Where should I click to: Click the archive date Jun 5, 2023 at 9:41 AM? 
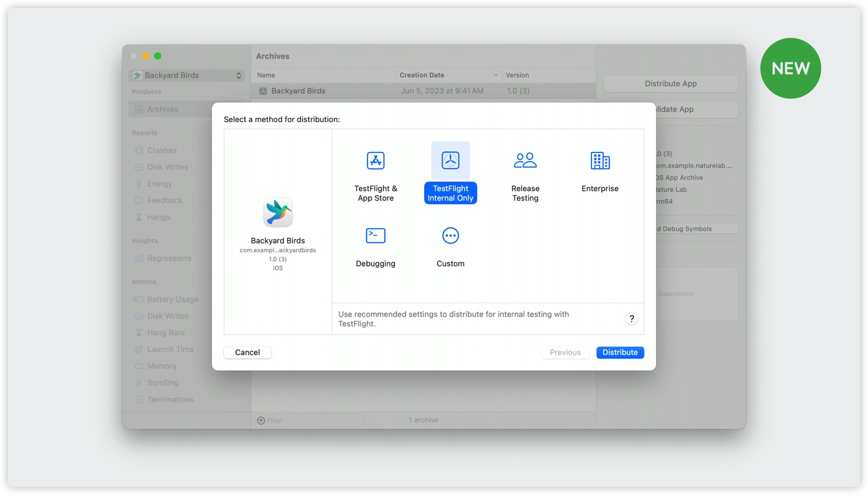[442, 90]
